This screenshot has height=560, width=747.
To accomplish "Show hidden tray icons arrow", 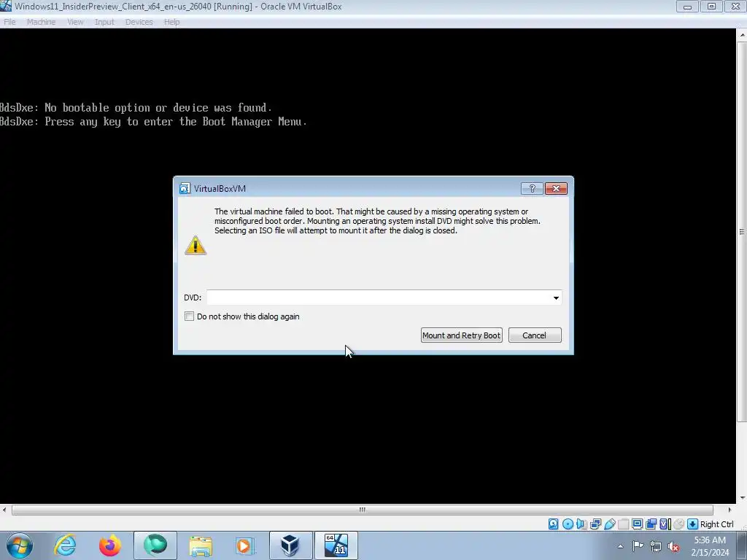I will pos(620,546).
